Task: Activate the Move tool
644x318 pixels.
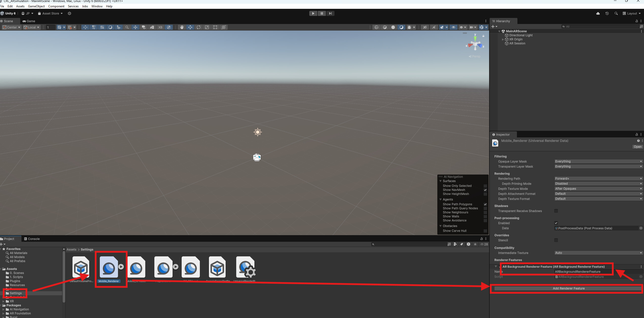Action: coord(190,27)
